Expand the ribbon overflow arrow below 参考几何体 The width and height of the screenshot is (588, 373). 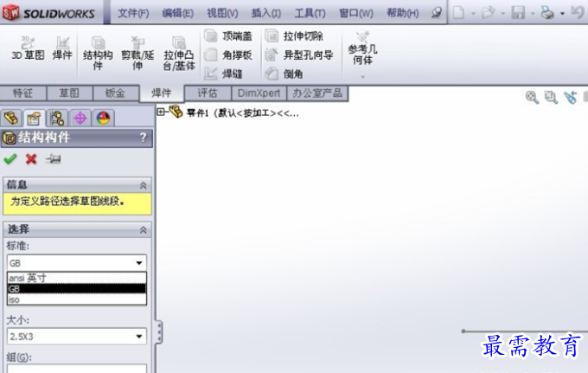coord(362,76)
